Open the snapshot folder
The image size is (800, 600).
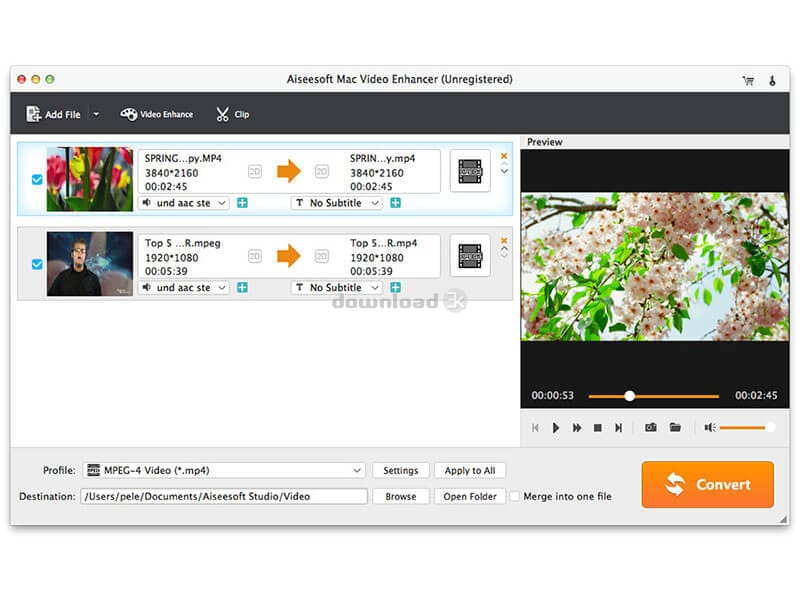(675, 427)
